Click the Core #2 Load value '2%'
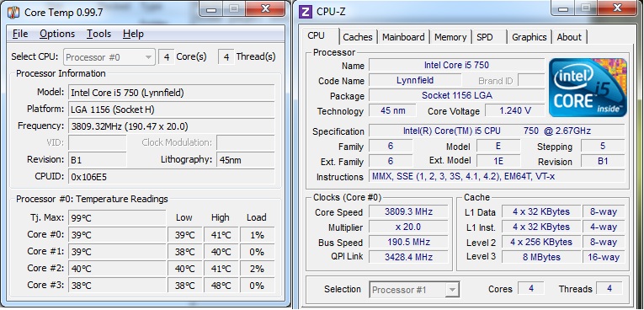 [x=257, y=269]
